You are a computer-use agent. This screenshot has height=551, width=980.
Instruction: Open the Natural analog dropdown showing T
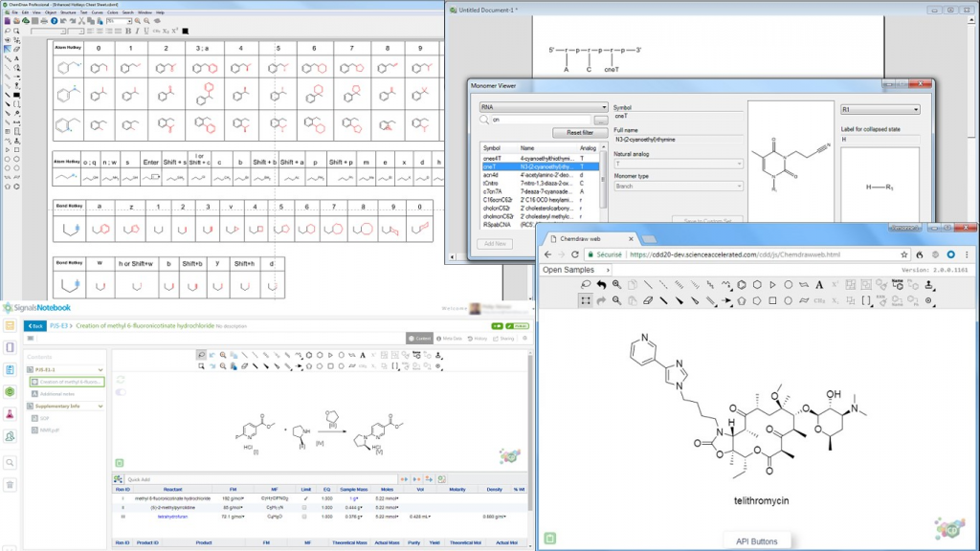coord(679,164)
